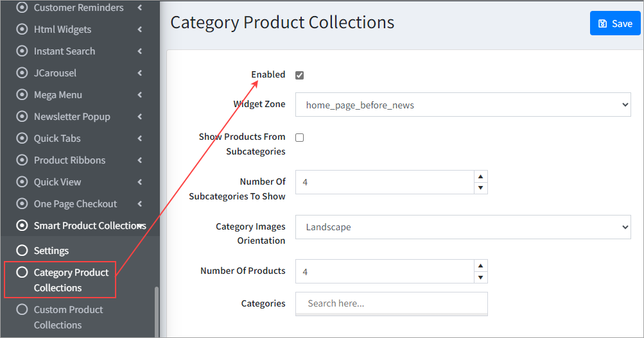Click the circle icon beside Settings
This screenshot has width=644, height=338.
click(x=22, y=251)
